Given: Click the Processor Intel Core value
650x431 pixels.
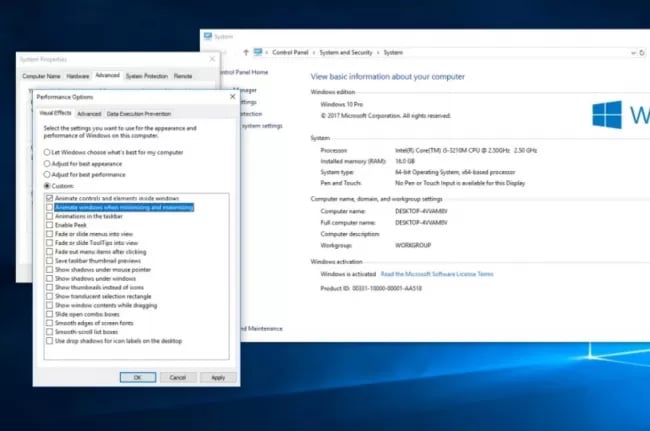Looking at the screenshot, I should [x=466, y=150].
